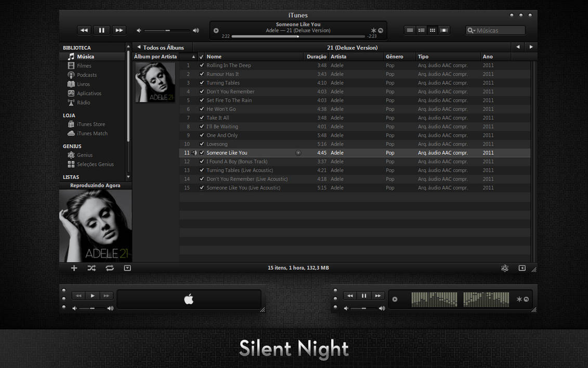Viewport: 588px width, 368px height.
Task: Toggle repeat in the bottom toolbar
Action: point(110,268)
